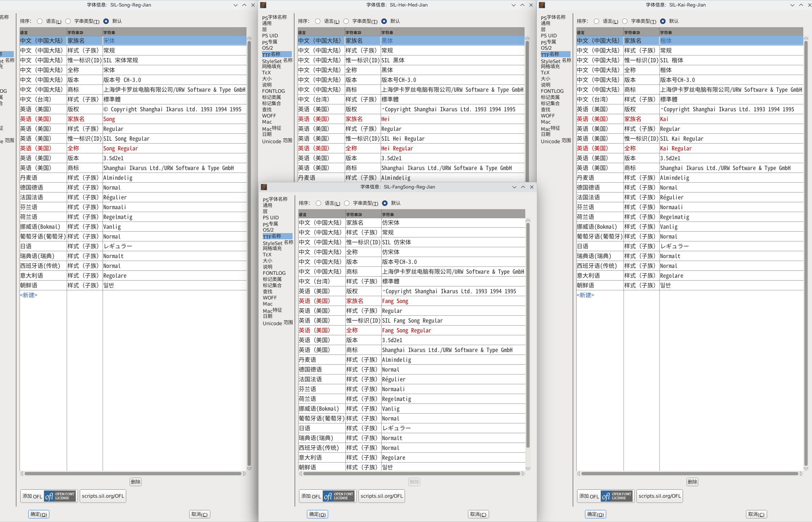Select 默认 sort radio in SIL-Kai-Reg-Jian window
Image resolution: width=812 pixels, height=522 pixels.
(x=663, y=21)
